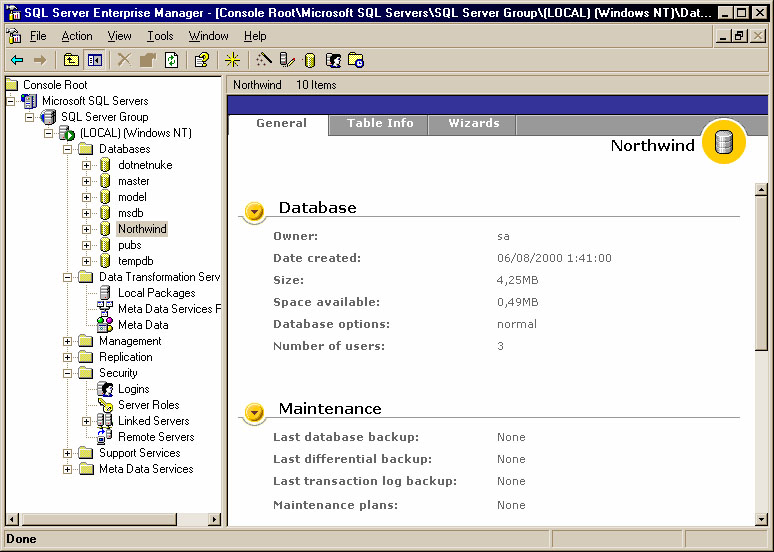Click the Northwind yellow database badge icon
This screenshot has height=552, width=774.
[x=724, y=142]
